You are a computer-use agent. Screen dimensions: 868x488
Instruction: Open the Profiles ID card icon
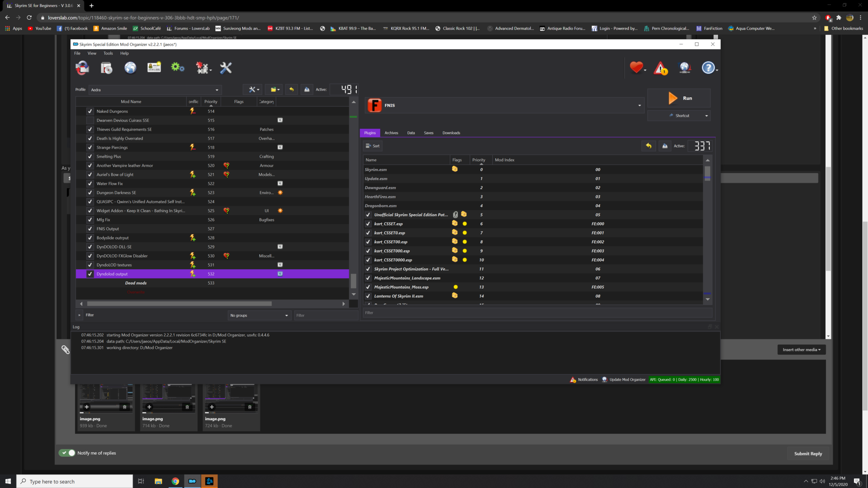(x=154, y=68)
